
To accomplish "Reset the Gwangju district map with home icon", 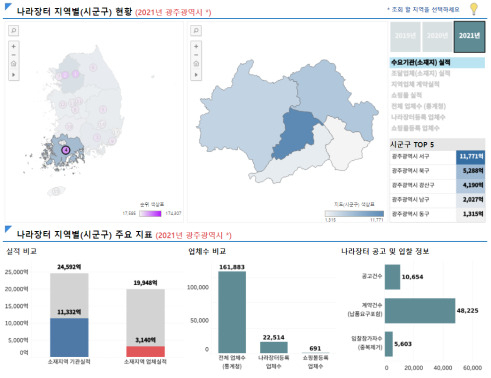I will (196, 64).
